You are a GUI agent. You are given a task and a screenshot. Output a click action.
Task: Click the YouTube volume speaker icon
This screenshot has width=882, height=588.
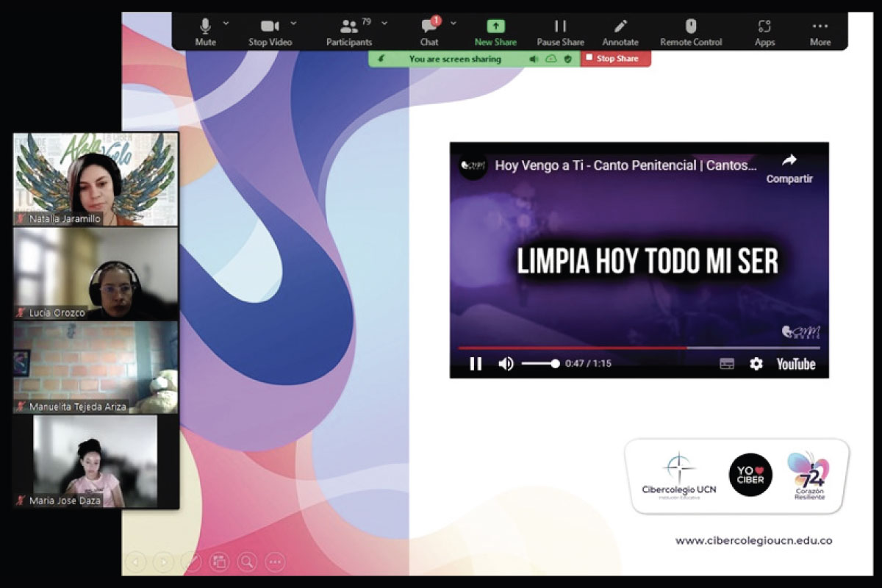506,364
